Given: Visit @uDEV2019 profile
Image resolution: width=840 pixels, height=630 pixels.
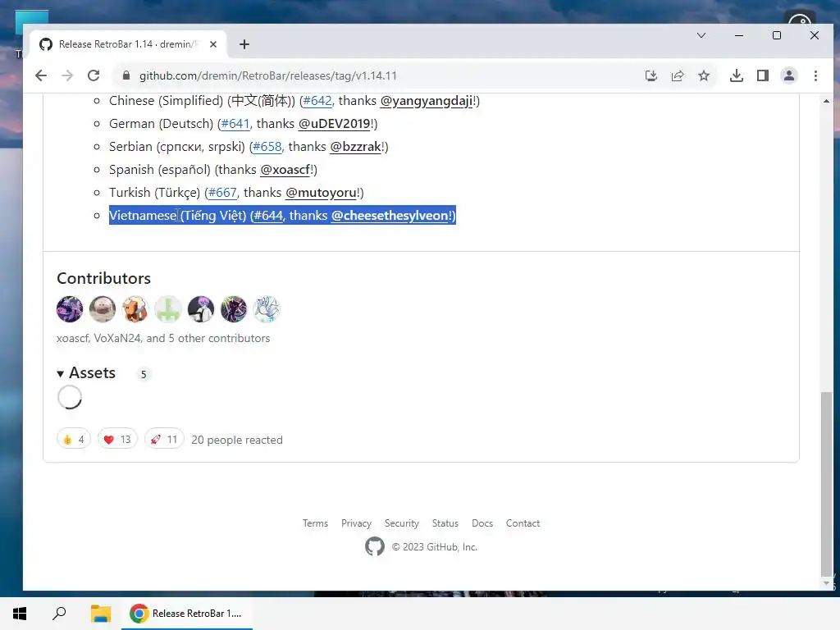Looking at the screenshot, I should click(335, 124).
